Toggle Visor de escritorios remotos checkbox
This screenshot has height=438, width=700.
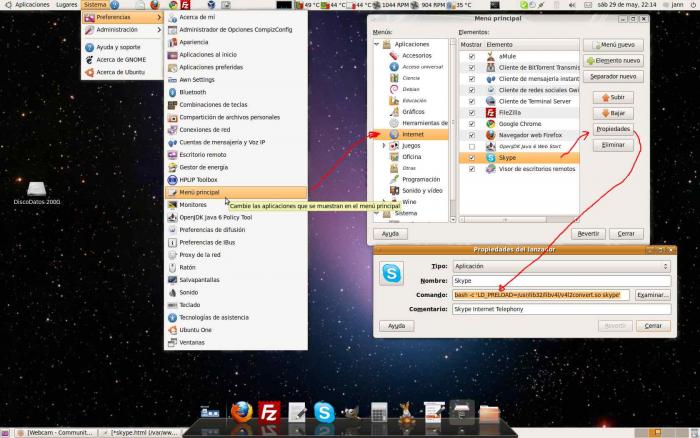(472, 169)
